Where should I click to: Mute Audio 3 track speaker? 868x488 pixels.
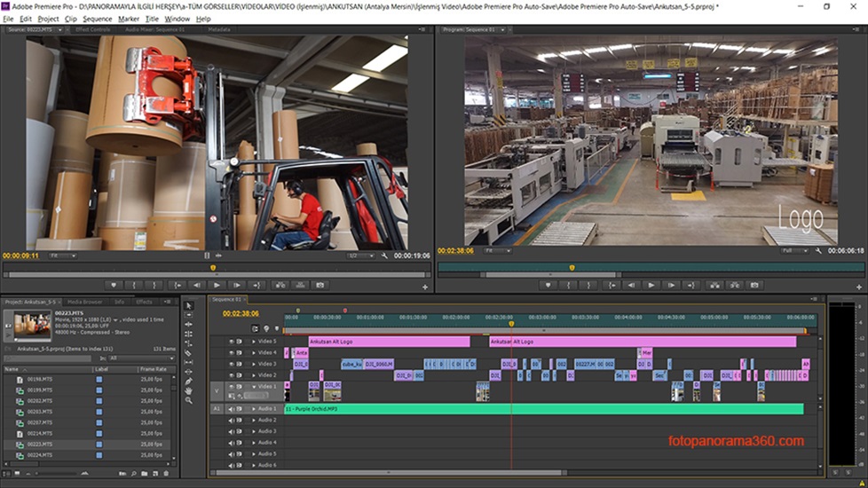click(x=232, y=431)
